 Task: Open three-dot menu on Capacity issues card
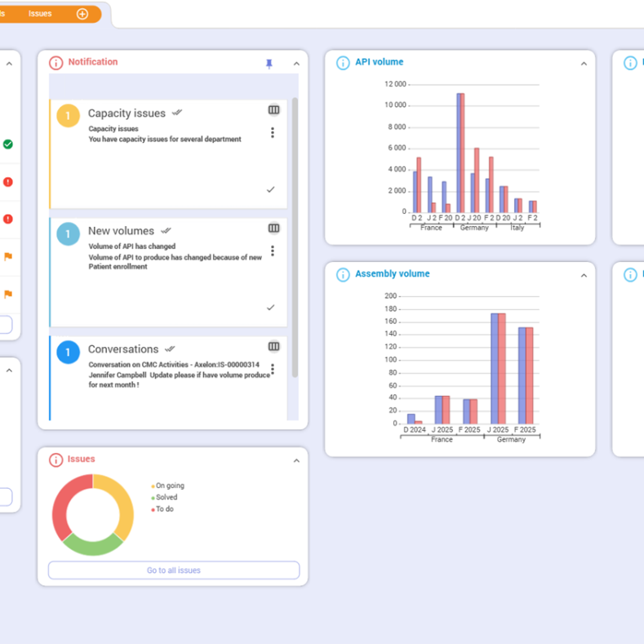tap(273, 133)
